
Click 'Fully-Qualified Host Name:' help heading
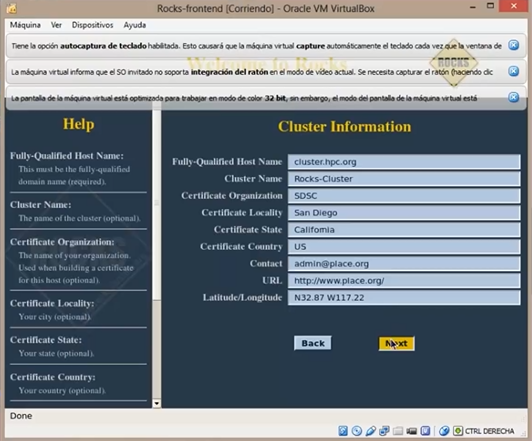(67, 156)
